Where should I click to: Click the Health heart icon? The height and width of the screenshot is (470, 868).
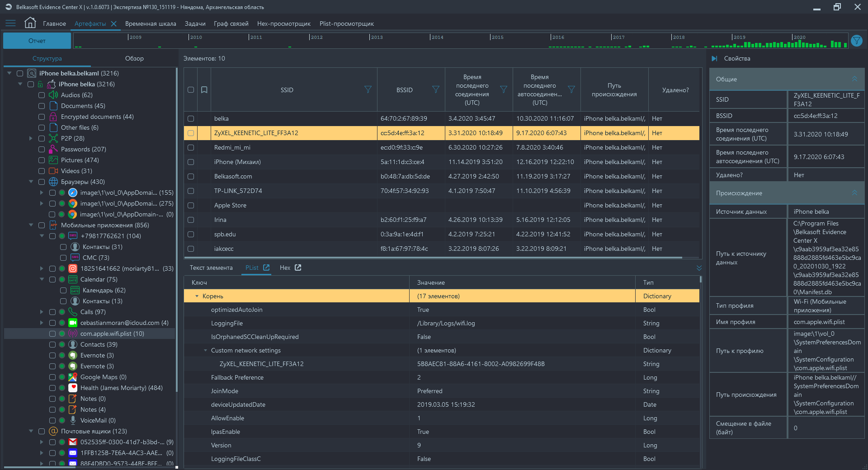pyautogui.click(x=73, y=388)
